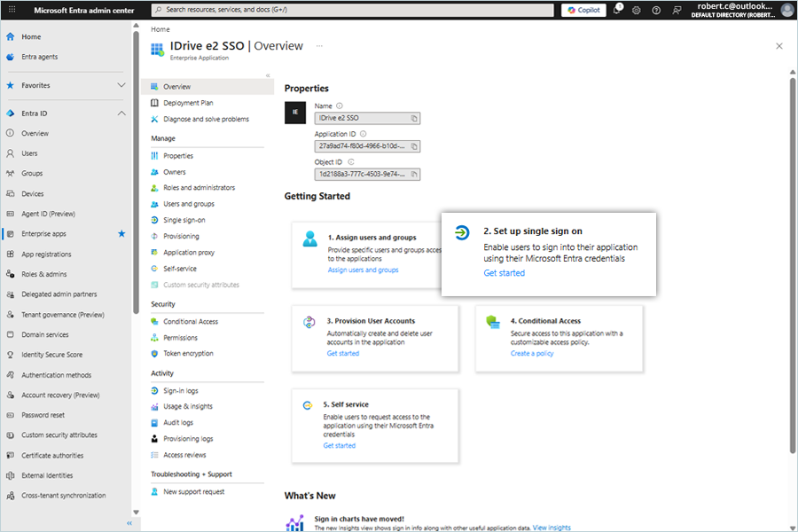Focus the Search resources search box
The image size is (798, 532).
tap(353, 10)
